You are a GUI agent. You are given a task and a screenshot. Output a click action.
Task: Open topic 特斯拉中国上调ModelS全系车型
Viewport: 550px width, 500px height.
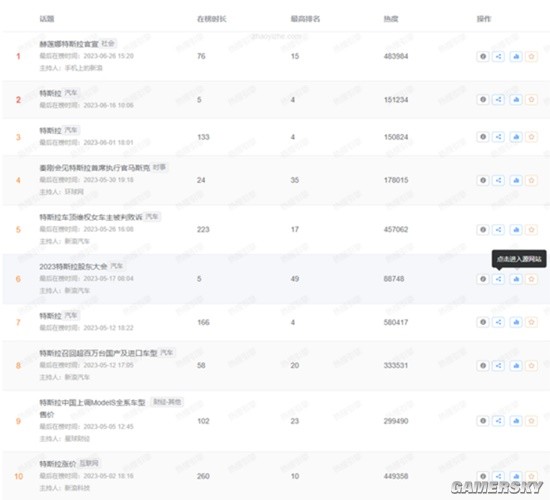click(92, 402)
